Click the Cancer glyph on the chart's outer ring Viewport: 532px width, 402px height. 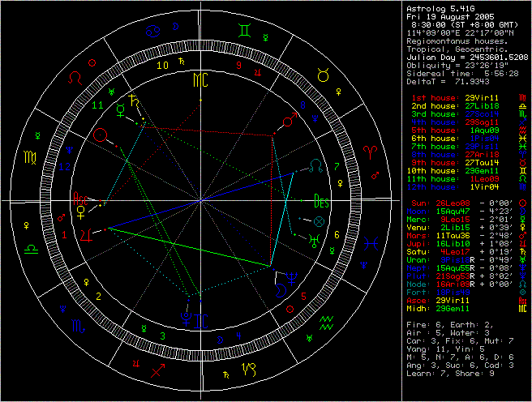click(x=152, y=32)
